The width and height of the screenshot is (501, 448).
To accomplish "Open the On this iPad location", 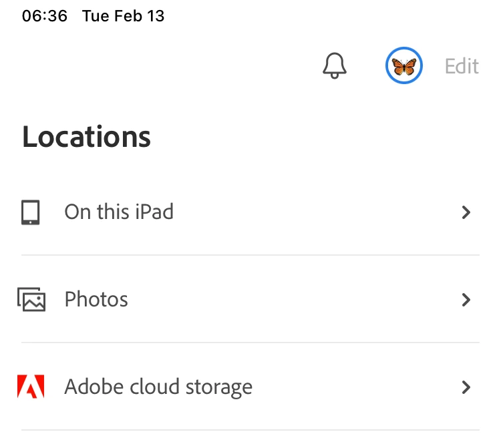I will (x=119, y=212).
